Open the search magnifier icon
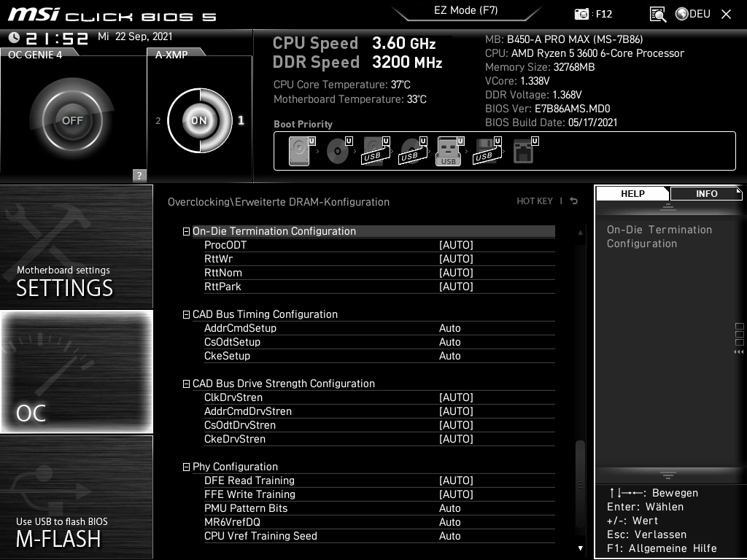The image size is (747, 560). [x=657, y=14]
